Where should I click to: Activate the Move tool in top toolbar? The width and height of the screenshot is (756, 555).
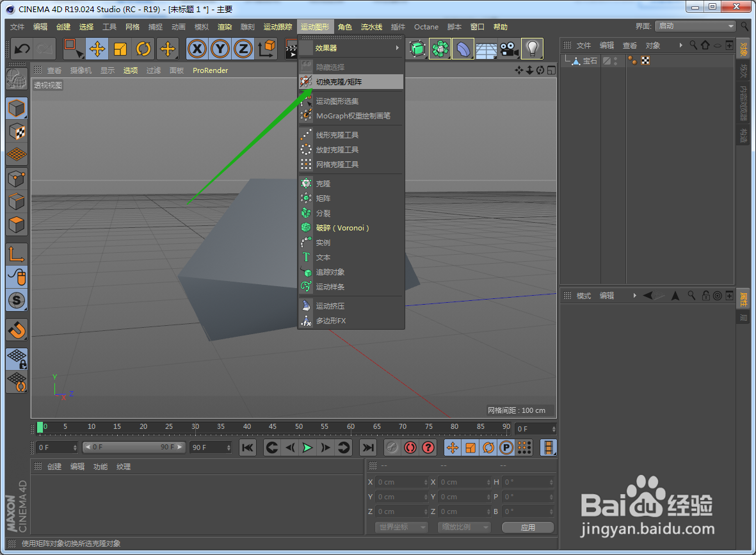click(x=97, y=49)
